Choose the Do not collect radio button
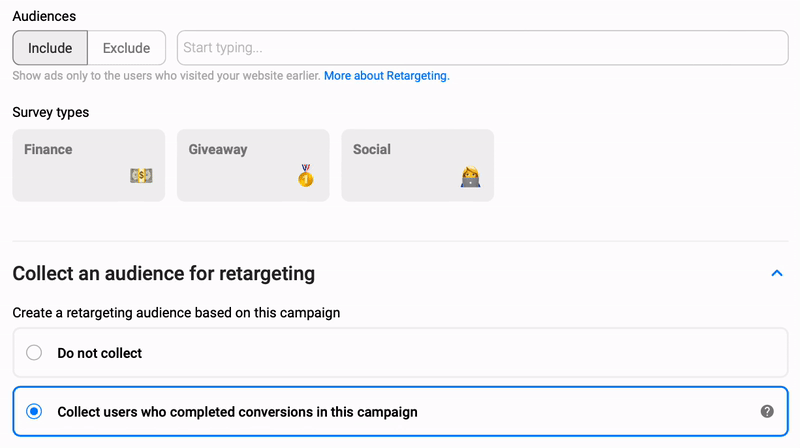 (34, 353)
